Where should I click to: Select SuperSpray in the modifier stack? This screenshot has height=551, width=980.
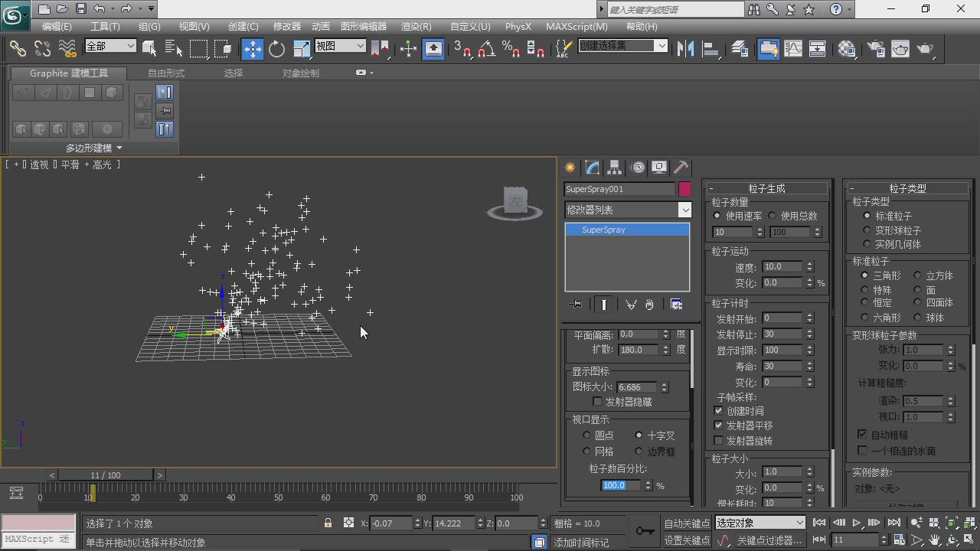coord(627,230)
